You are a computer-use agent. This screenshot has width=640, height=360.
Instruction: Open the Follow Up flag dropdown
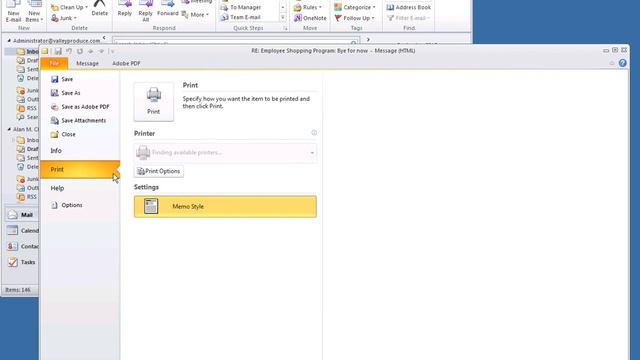click(x=354, y=18)
